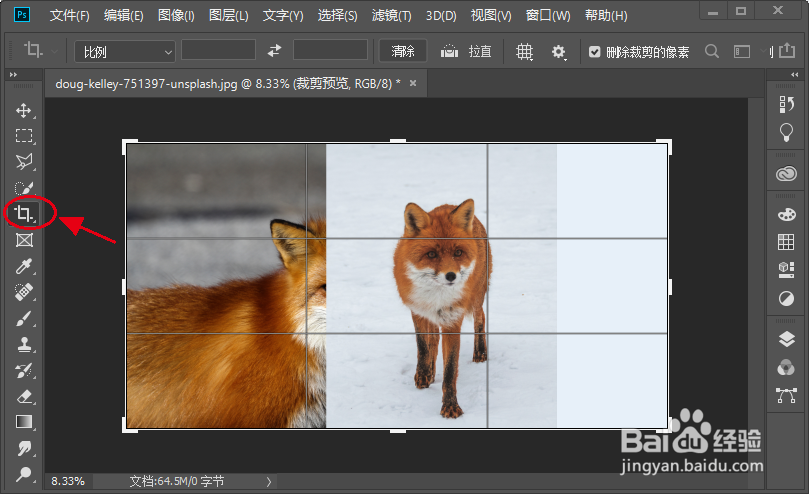Viewport: 809px width, 494px height.
Task: Open the 3D(D) menu
Action: coord(441,15)
